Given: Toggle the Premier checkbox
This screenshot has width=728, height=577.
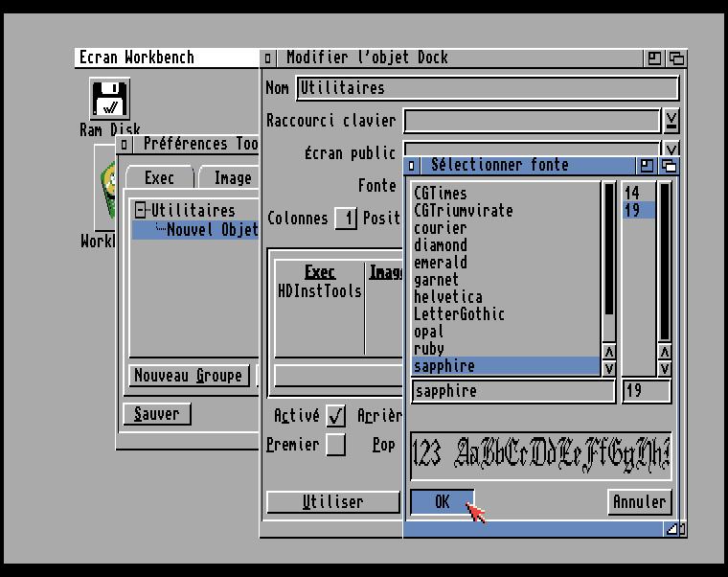Looking at the screenshot, I should pos(335,445).
